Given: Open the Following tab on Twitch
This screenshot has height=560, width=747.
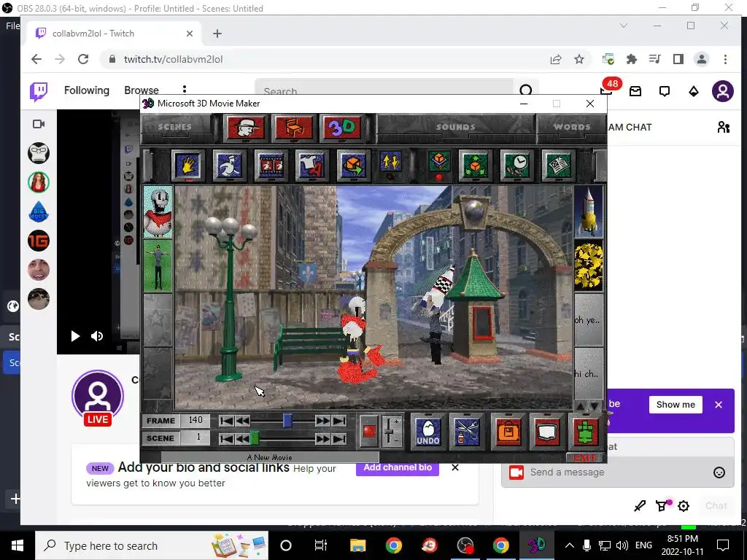Looking at the screenshot, I should click(x=87, y=90).
